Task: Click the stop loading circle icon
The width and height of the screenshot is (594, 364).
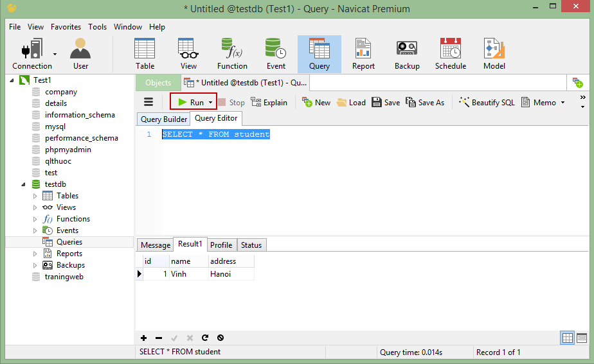Action: coord(221,338)
